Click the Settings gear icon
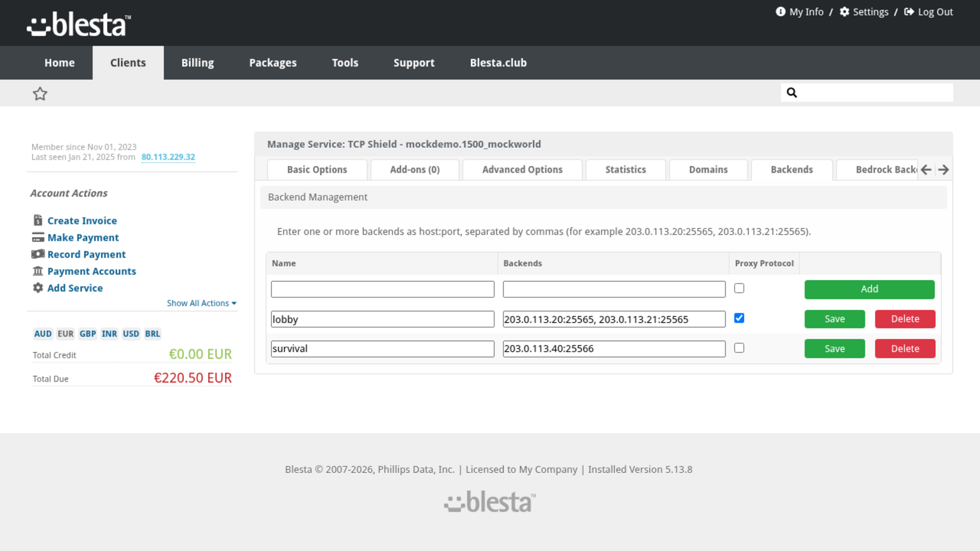This screenshot has height=551, width=980. click(845, 12)
